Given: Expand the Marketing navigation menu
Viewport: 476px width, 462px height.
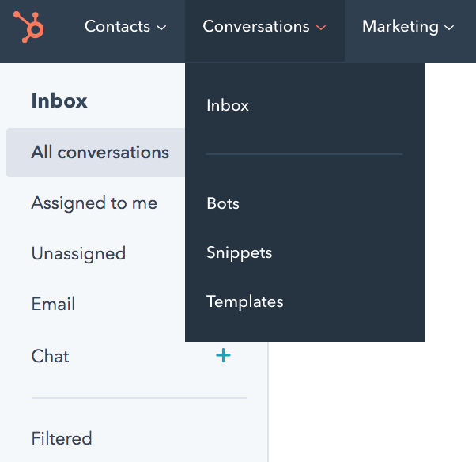Looking at the screenshot, I should tap(408, 27).
